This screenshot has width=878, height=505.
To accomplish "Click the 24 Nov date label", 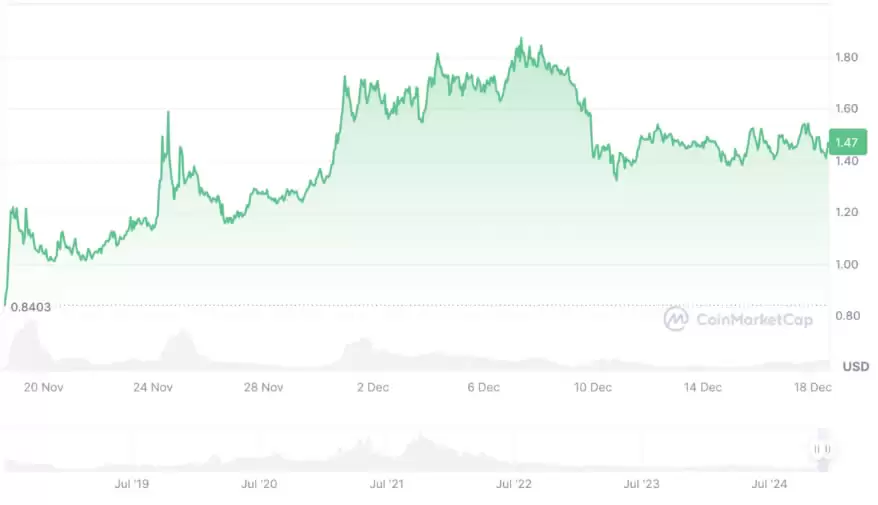I will click(154, 387).
